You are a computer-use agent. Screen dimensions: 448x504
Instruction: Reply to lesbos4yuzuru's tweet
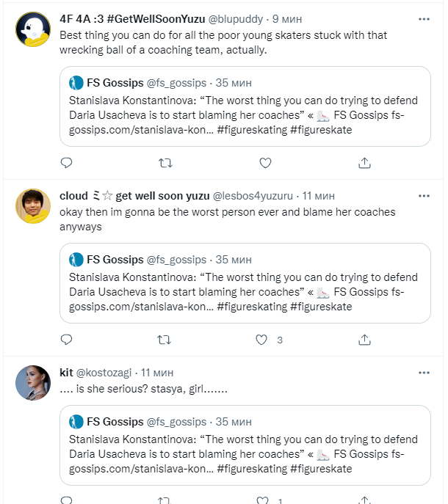click(x=66, y=340)
